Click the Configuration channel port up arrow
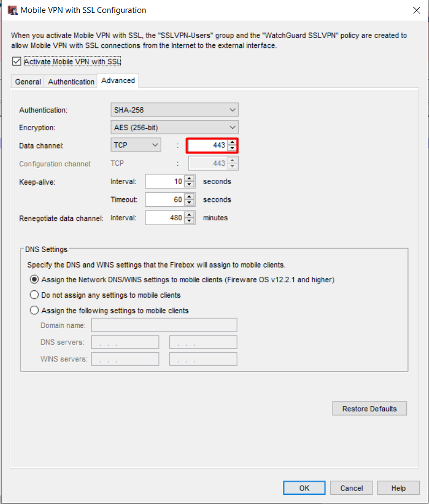 point(232,160)
